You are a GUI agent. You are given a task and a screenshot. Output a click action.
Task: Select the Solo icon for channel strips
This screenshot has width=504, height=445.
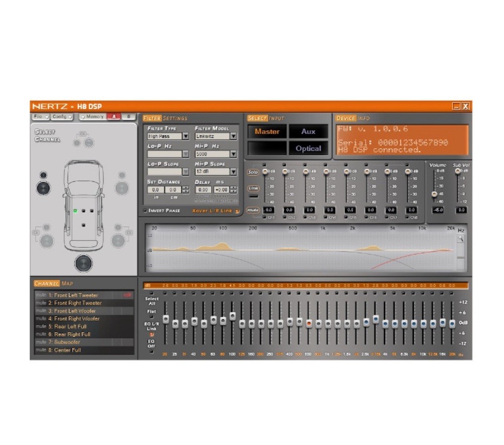tap(254, 172)
